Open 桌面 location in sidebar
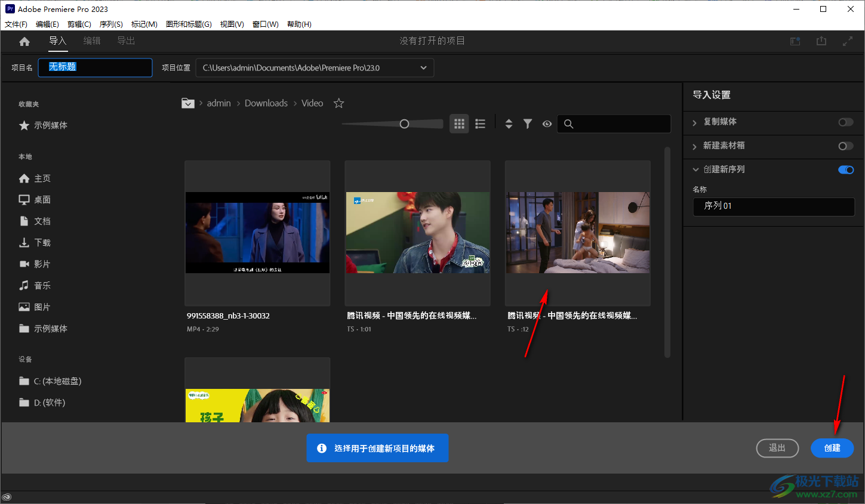 coord(35,200)
